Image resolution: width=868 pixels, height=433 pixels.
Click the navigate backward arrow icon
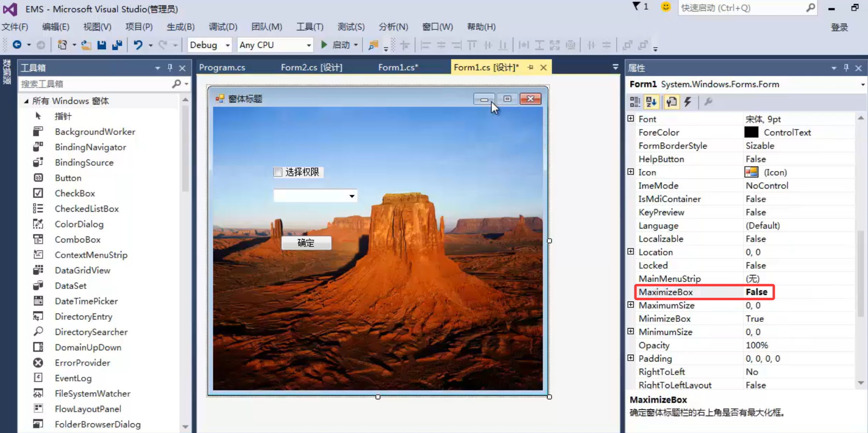click(x=17, y=45)
